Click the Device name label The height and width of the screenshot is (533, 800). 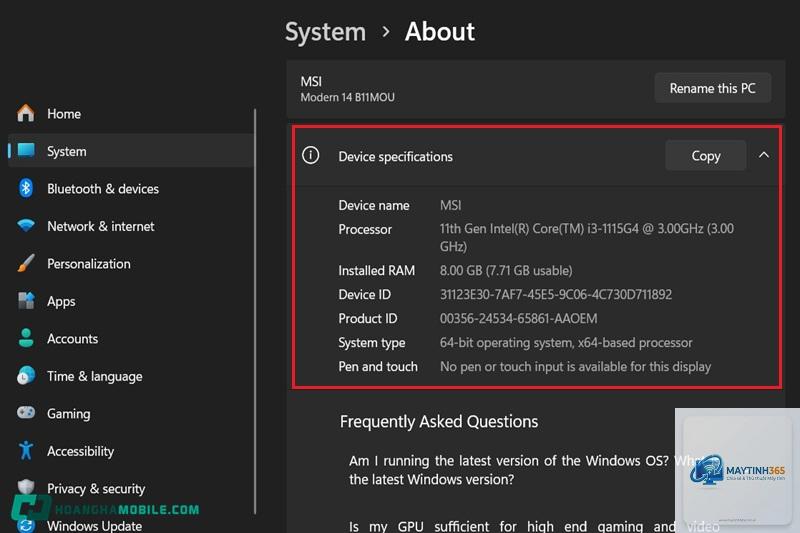373,205
